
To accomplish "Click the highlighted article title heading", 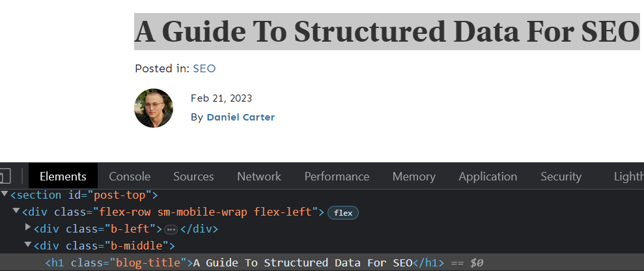I will 387,32.
